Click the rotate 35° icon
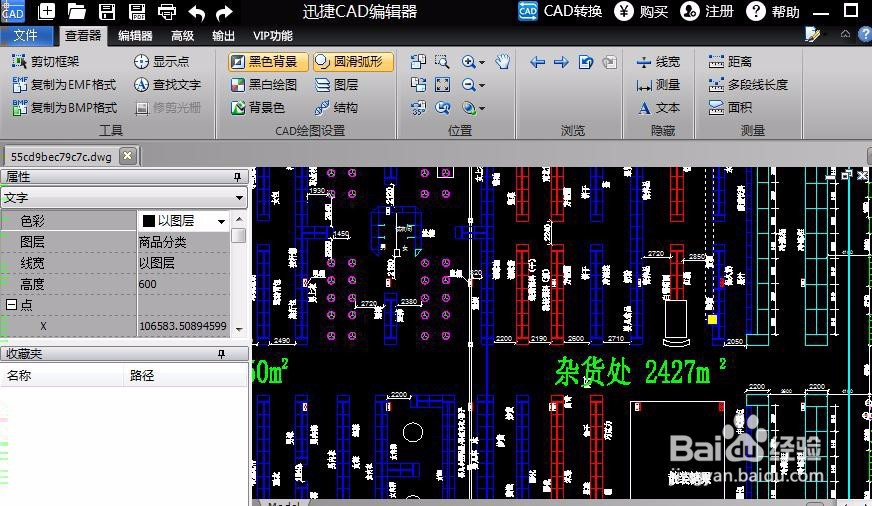Viewport: 872px width, 506px height. pyautogui.click(x=418, y=108)
